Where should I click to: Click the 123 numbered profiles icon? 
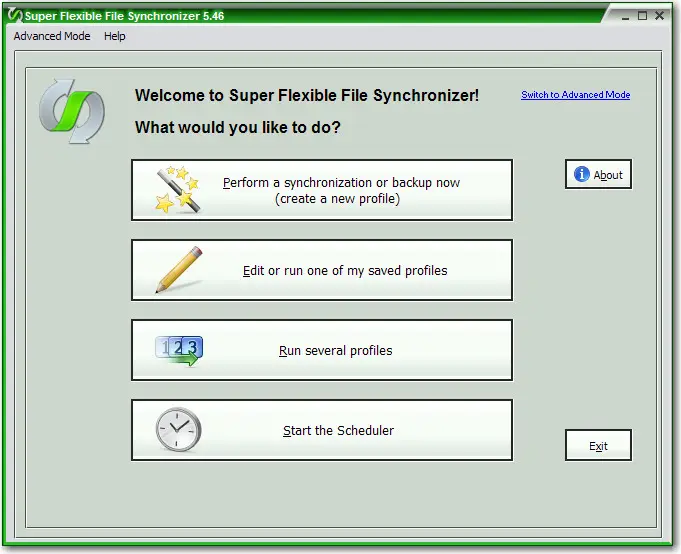(x=179, y=351)
